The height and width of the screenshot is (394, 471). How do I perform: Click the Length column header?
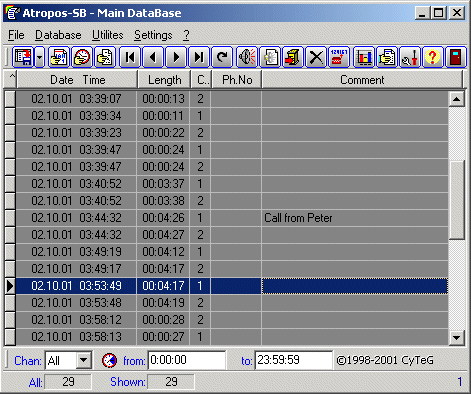pos(164,80)
